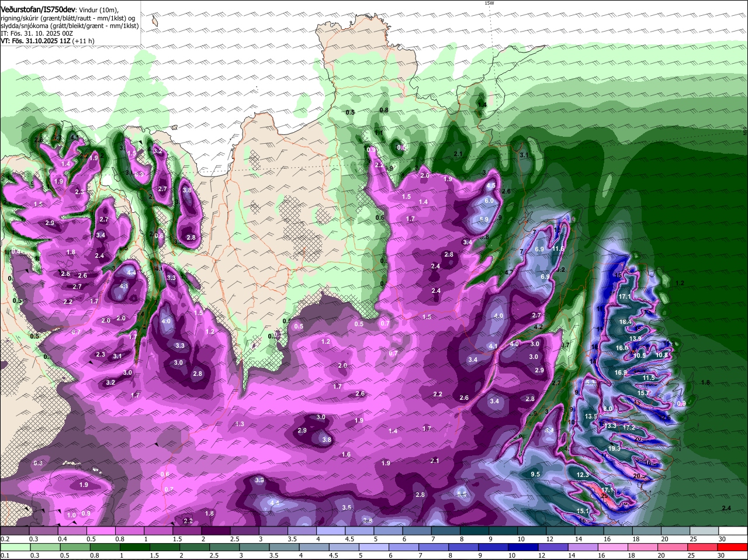This screenshot has width=748, height=560.
Task: Click the 16.0 value on the map
Action: point(622,348)
